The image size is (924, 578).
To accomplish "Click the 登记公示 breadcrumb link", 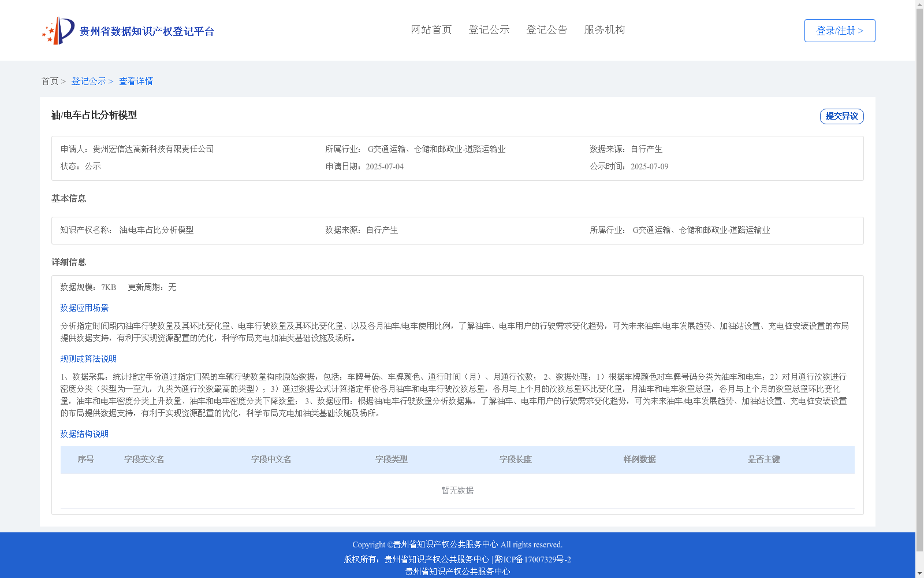I will tap(88, 81).
